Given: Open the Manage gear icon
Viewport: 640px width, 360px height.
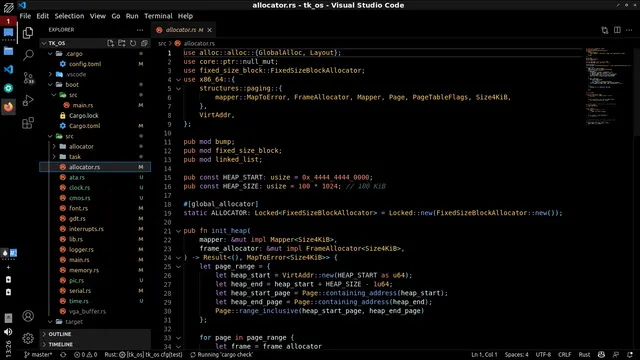Looking at the screenshot, I should click(28, 338).
